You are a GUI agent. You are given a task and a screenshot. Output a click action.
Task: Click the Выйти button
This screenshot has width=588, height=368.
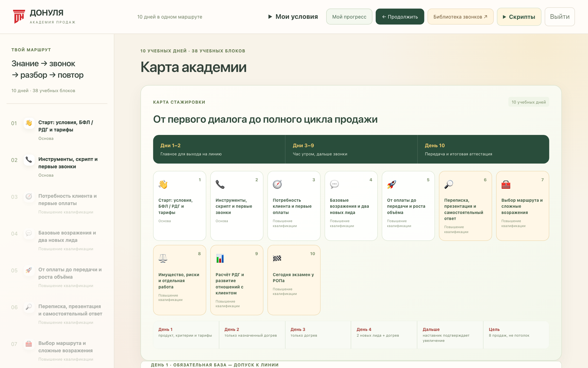point(560,17)
